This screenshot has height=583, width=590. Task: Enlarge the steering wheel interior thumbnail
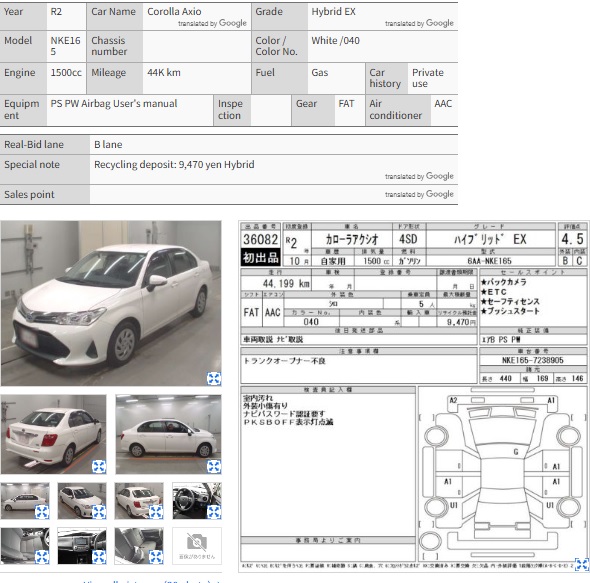click(214, 512)
